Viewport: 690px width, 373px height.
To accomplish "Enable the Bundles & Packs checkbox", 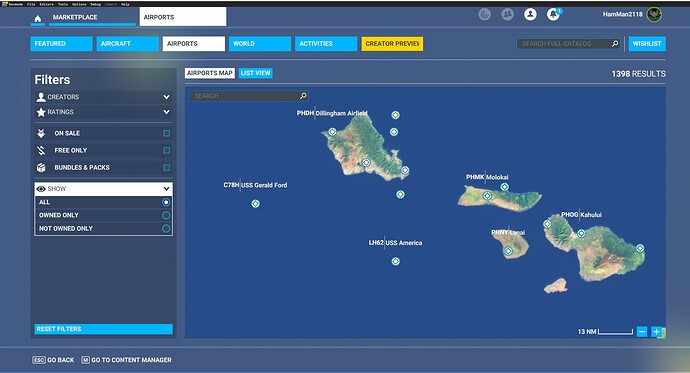I will click(x=166, y=168).
